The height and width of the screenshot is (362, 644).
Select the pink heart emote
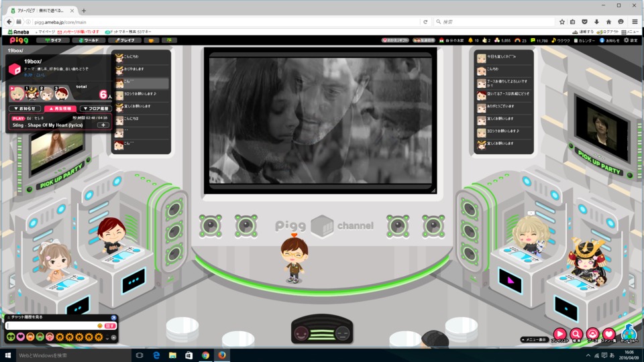click(x=21, y=337)
